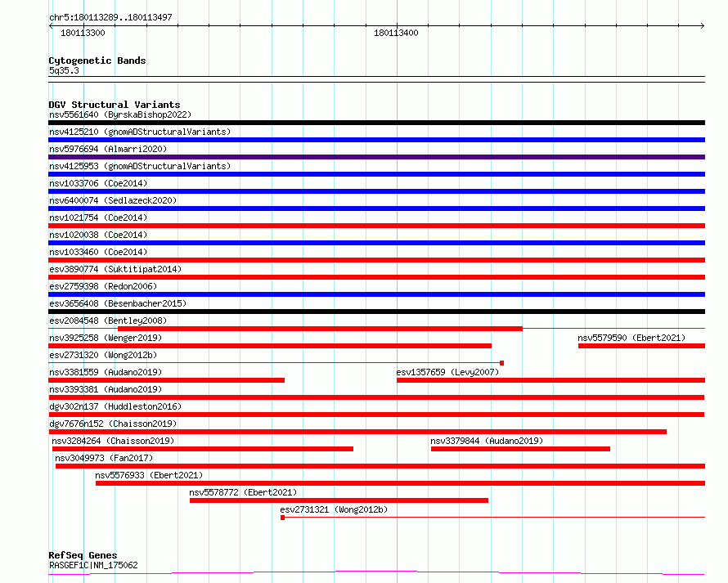Click the 180113300 ruler tick label
Viewport: 728px width, 583px height.
(x=83, y=33)
